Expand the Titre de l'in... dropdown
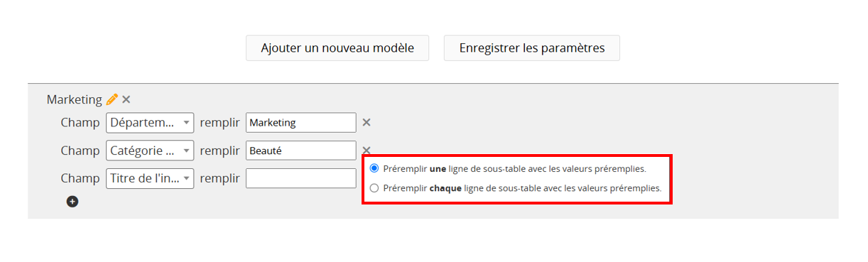868x262 pixels. [150, 178]
